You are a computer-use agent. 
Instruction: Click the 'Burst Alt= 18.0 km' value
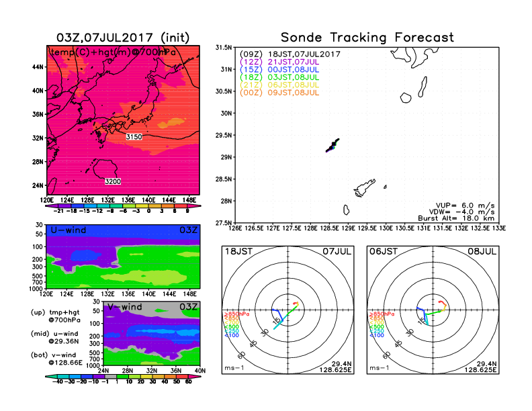(x=456, y=218)
